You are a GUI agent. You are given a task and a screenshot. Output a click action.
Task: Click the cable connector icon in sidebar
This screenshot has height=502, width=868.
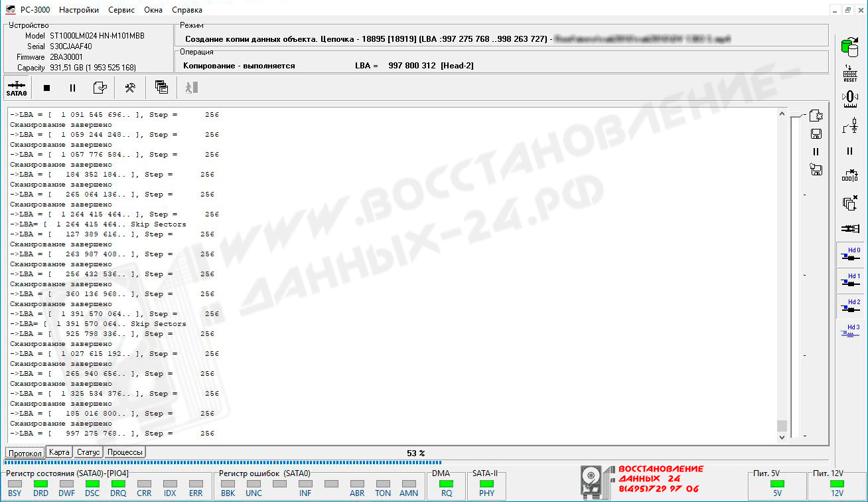pos(849,228)
